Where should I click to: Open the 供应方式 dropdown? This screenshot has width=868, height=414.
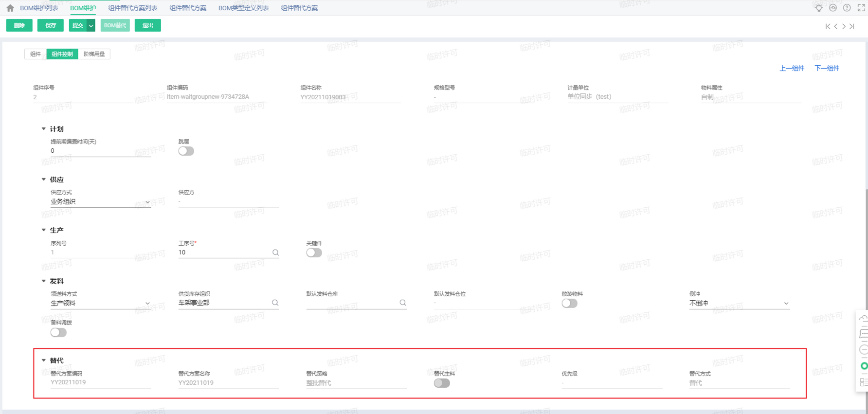click(101, 201)
